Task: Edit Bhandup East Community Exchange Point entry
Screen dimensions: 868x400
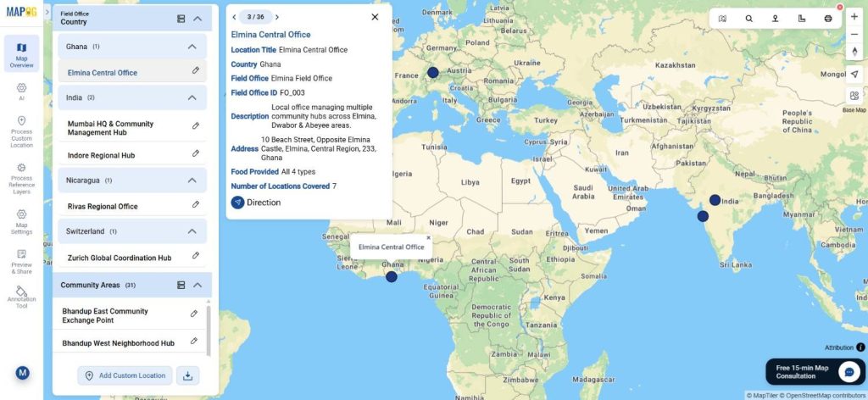Action: coord(194,314)
